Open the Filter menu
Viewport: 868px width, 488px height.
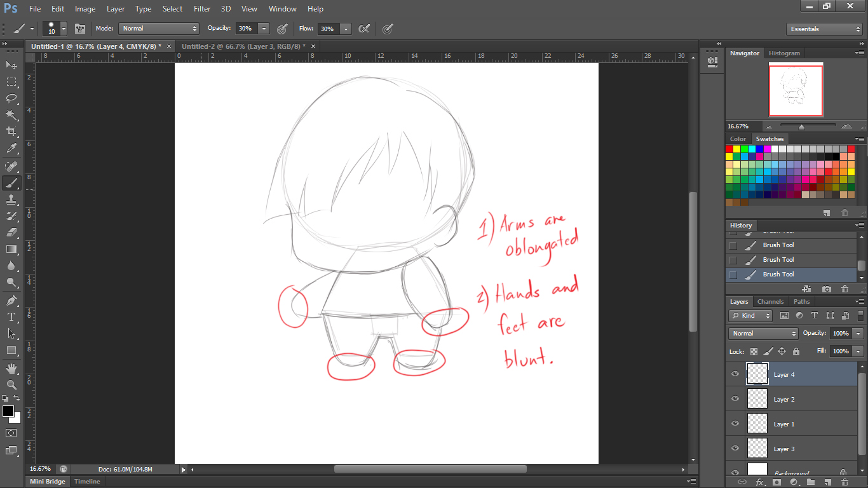[202, 8]
